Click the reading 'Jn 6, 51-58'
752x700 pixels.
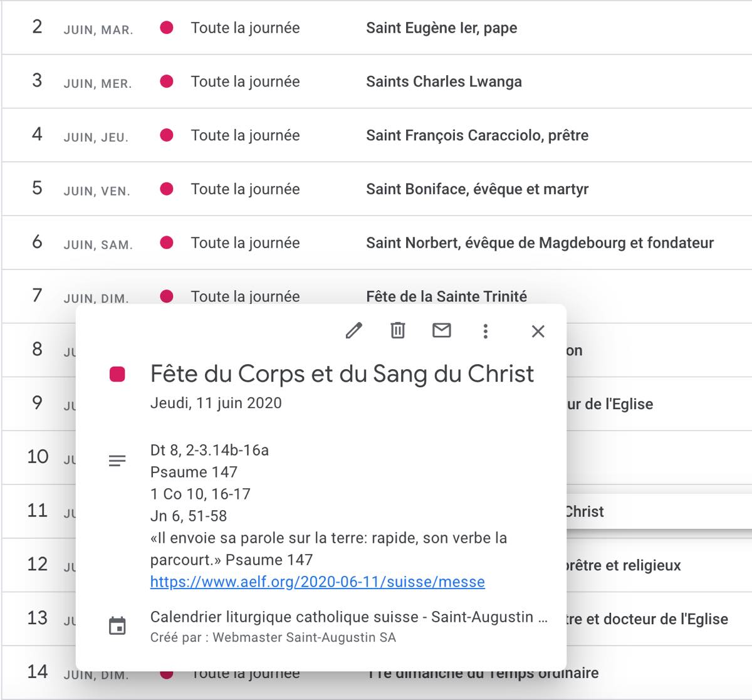pos(189,516)
